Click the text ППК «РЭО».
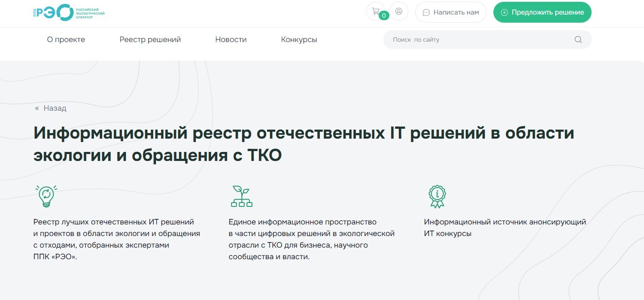The image size is (644, 300). pyautogui.click(x=55, y=257)
